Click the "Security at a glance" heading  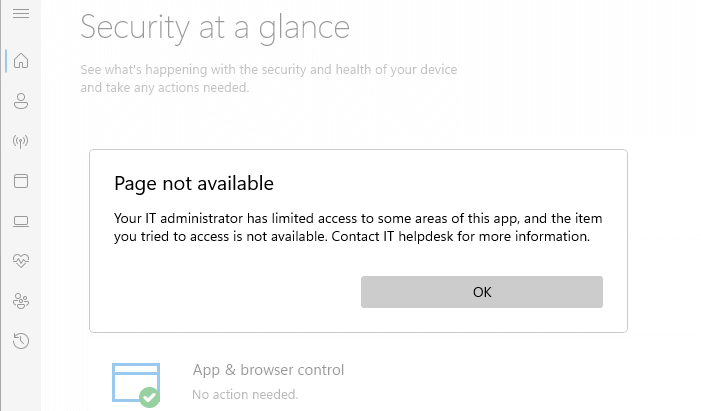click(x=215, y=27)
